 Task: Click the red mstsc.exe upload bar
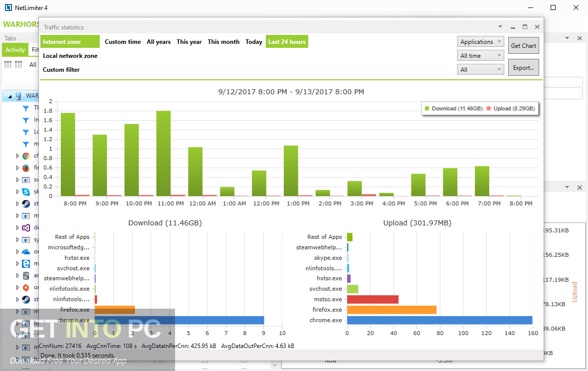coord(373,299)
